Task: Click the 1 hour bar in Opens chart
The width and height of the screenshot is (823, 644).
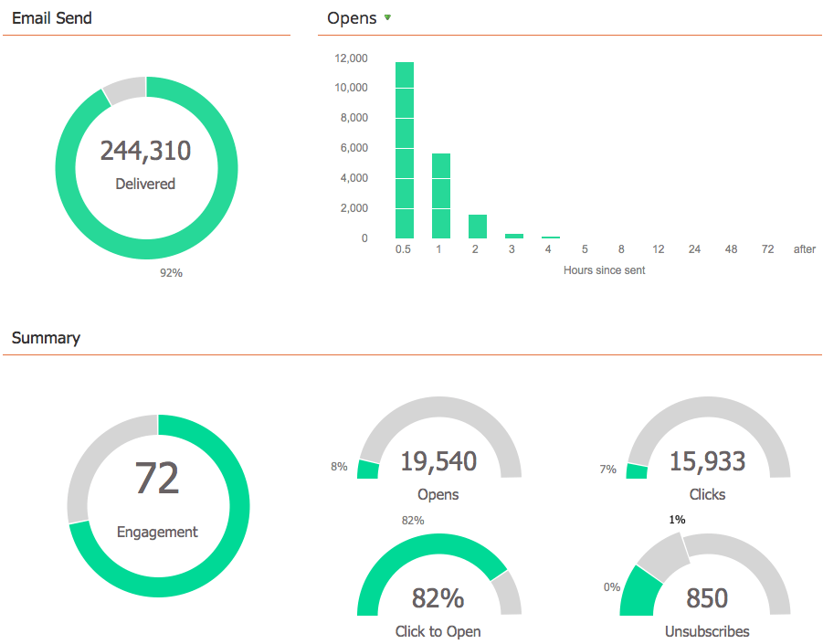Action: 439,196
